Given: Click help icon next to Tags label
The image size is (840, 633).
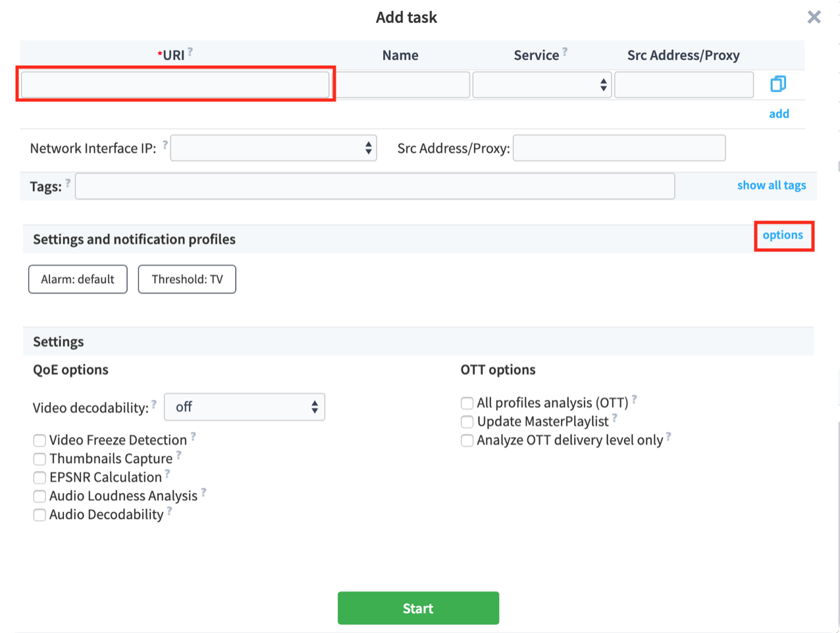Looking at the screenshot, I should coord(68,183).
